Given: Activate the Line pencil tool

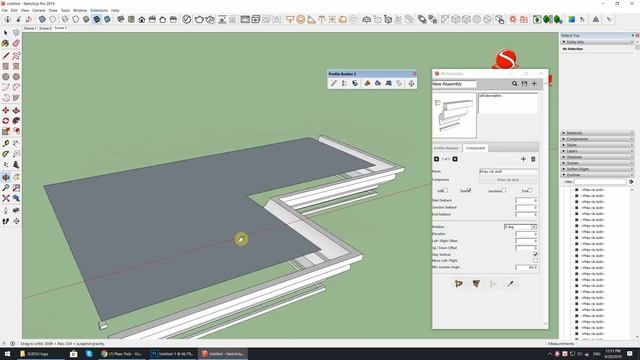Looking at the screenshot, I should 6,56.
